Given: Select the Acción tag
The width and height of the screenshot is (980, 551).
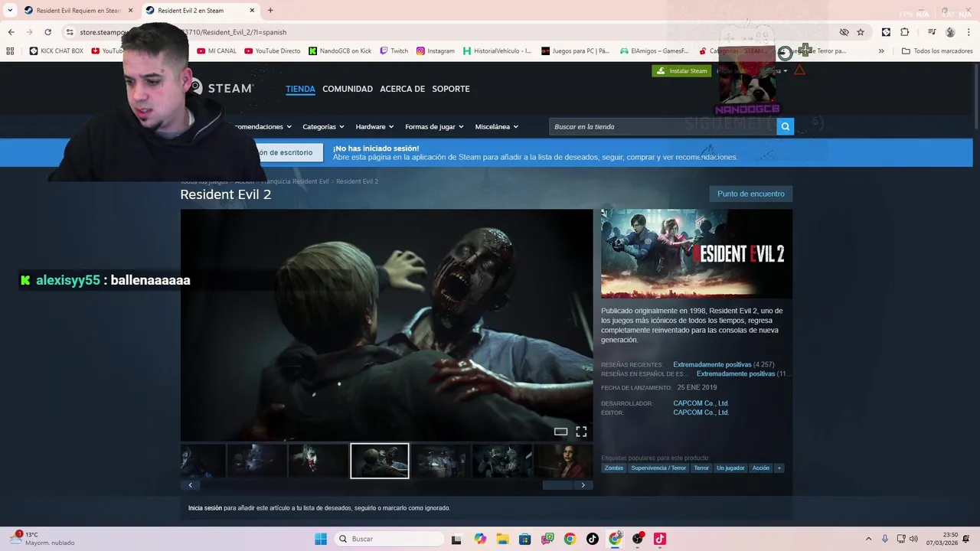Looking at the screenshot, I should pyautogui.click(x=761, y=468).
